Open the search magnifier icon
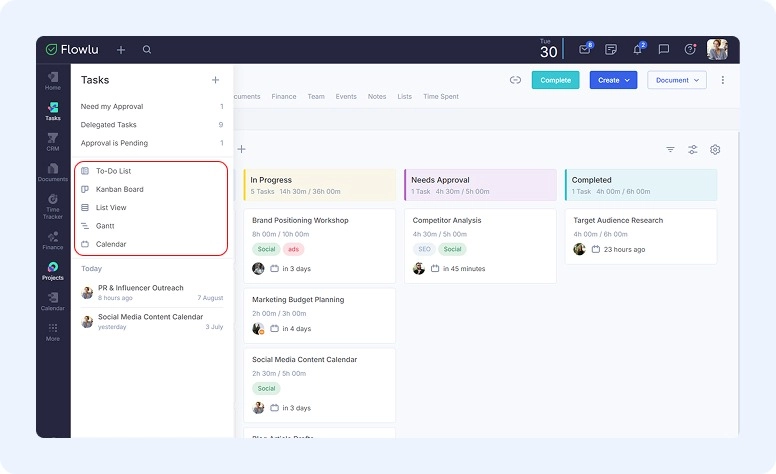The width and height of the screenshot is (776, 474). (147, 49)
